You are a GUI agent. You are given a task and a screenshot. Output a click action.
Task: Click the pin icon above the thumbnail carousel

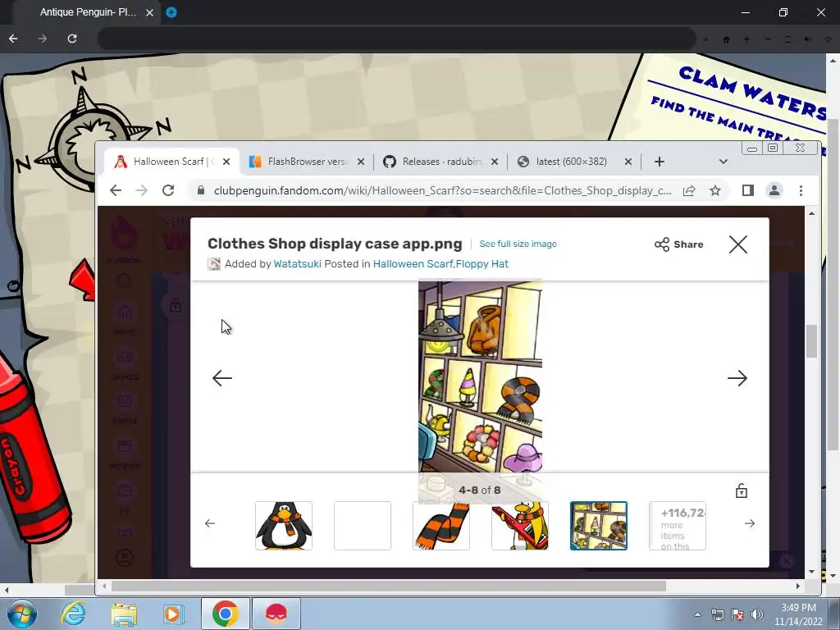[741, 491]
